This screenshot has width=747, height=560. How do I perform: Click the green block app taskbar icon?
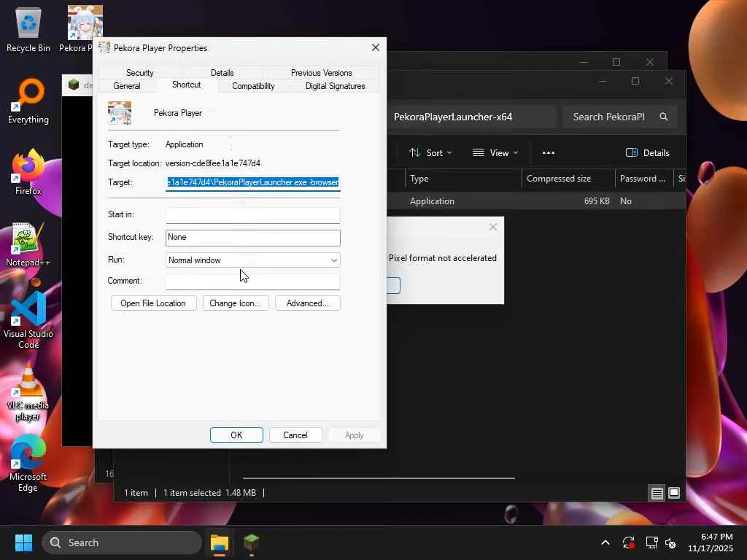click(x=251, y=542)
